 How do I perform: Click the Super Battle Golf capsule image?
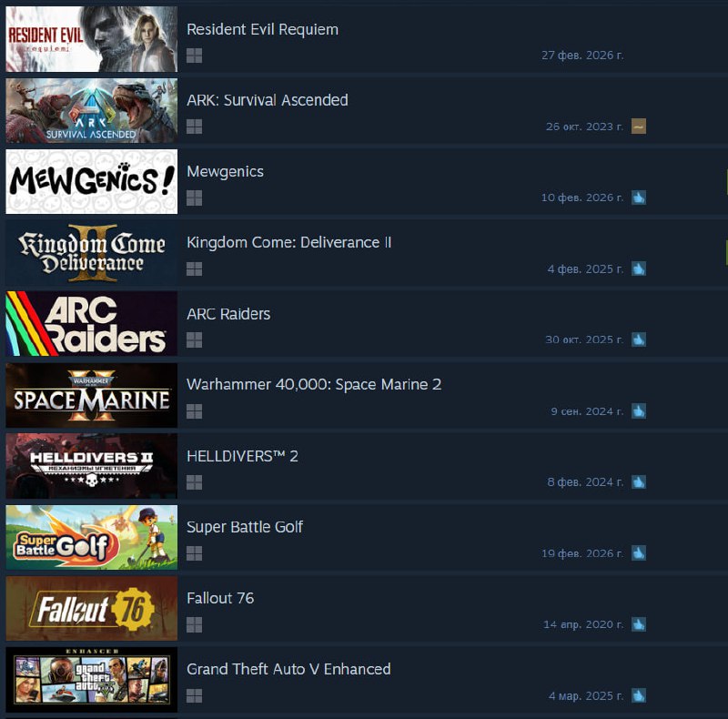click(92, 537)
